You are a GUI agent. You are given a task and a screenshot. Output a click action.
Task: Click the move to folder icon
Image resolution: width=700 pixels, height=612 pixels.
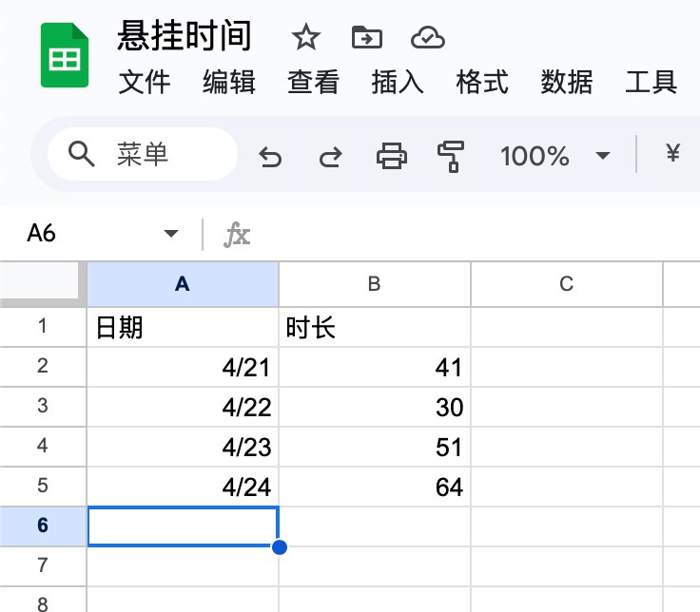pyautogui.click(x=366, y=37)
